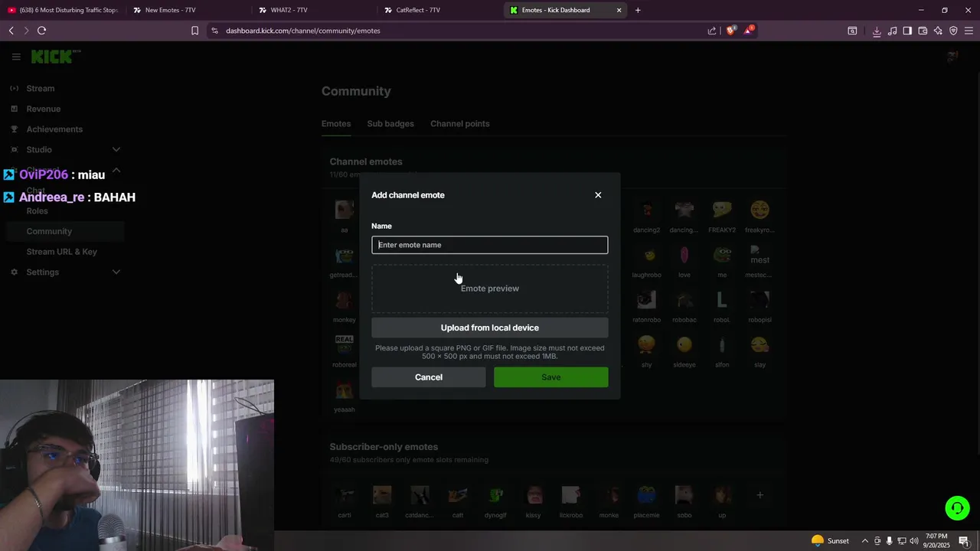Cancel the add emote dialog
Viewport: 980px width, 551px height.
429,377
